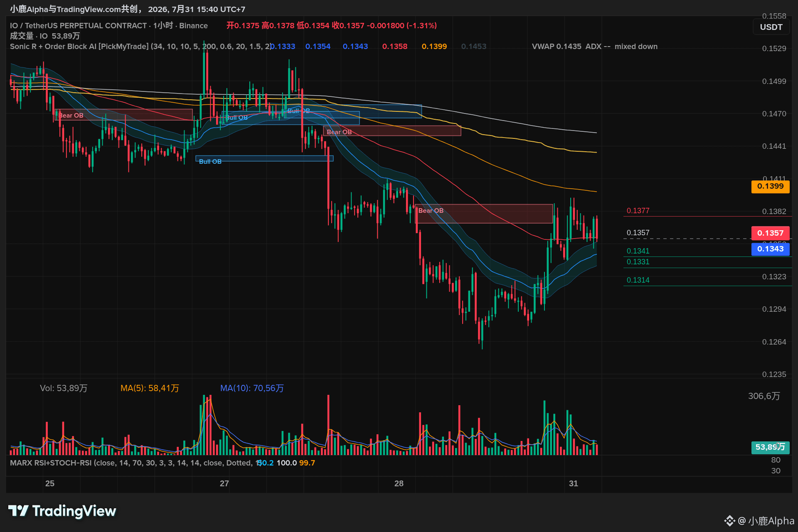Click the orange 99.7 Stoch-RSI value
The width and height of the screenshot is (798, 532).
click(307, 463)
